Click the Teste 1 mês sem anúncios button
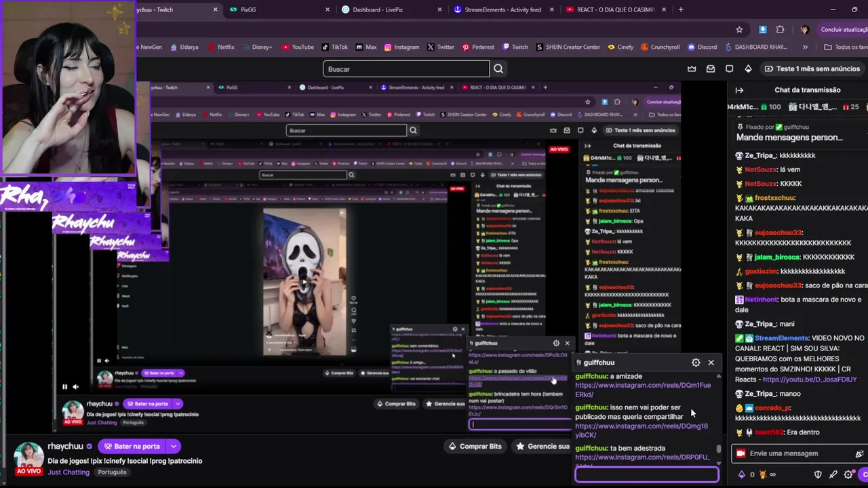 (812, 68)
